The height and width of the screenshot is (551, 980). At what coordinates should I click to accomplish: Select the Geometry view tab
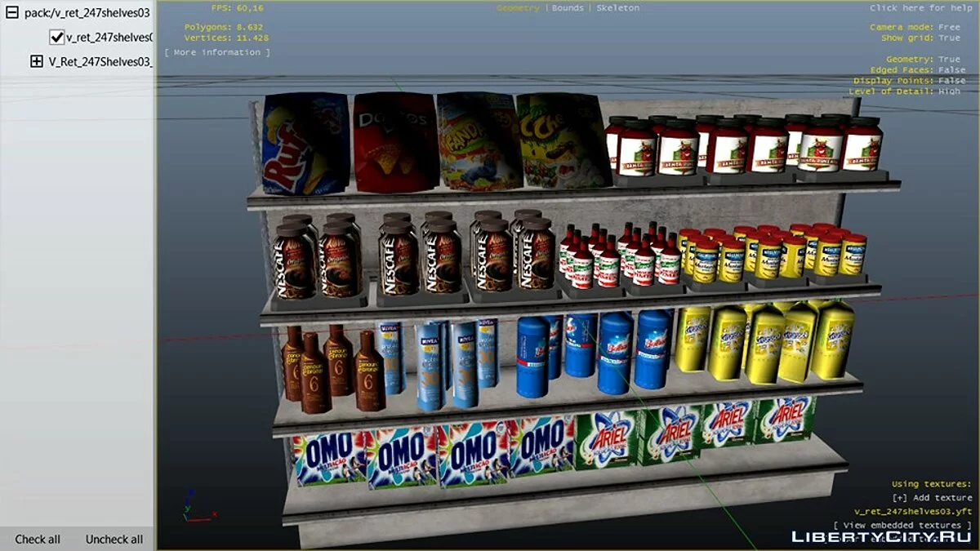518,8
